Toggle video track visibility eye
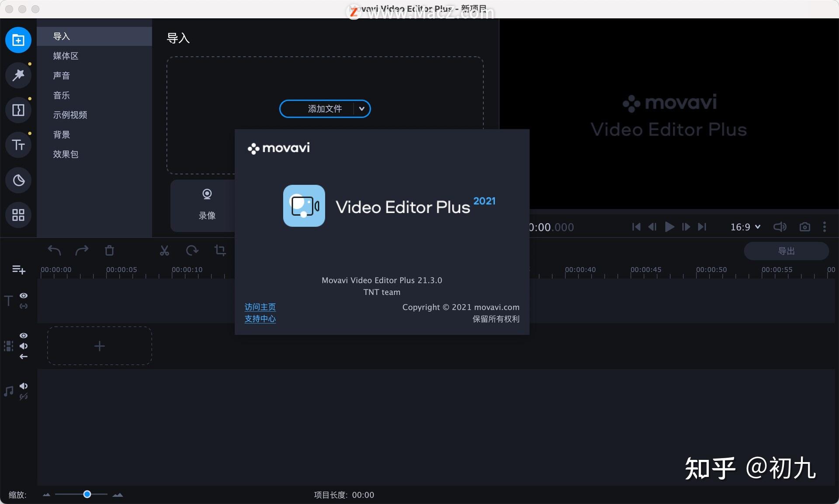Viewport: 839px width, 504px height. tap(24, 335)
